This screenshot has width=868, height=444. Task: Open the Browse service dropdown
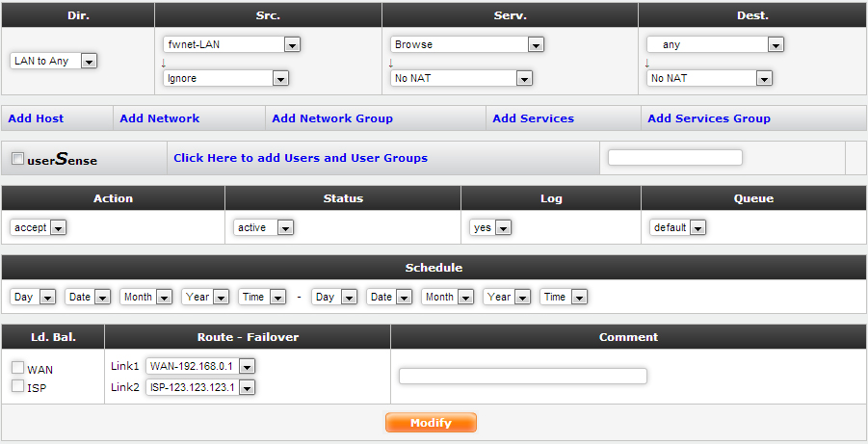(467, 44)
